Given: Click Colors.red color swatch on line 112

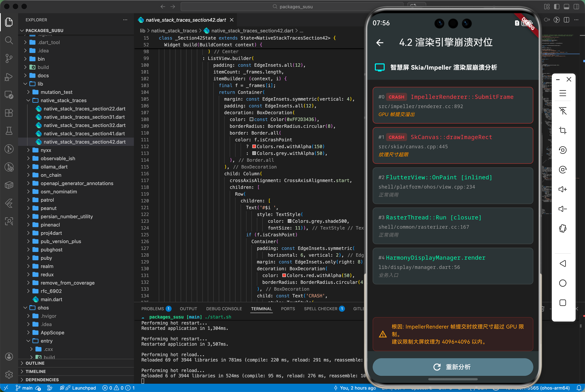Looking at the screenshot, I should coord(254,146).
